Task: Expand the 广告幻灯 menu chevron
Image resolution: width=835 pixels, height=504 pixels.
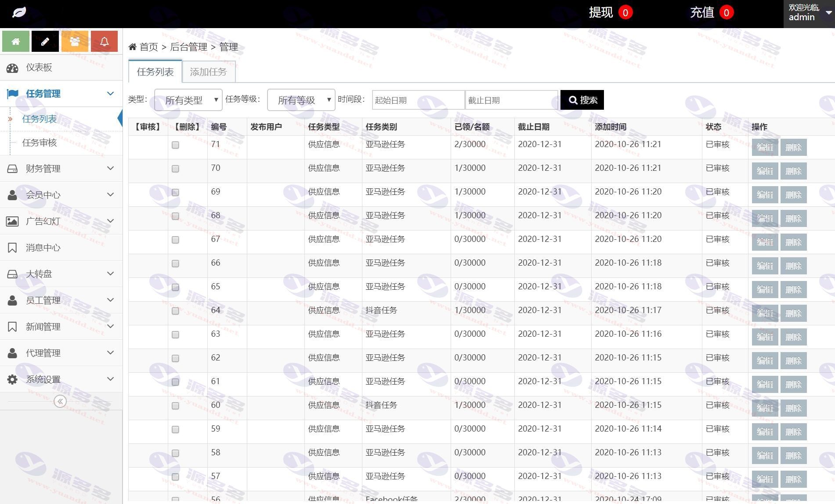Action: click(110, 221)
